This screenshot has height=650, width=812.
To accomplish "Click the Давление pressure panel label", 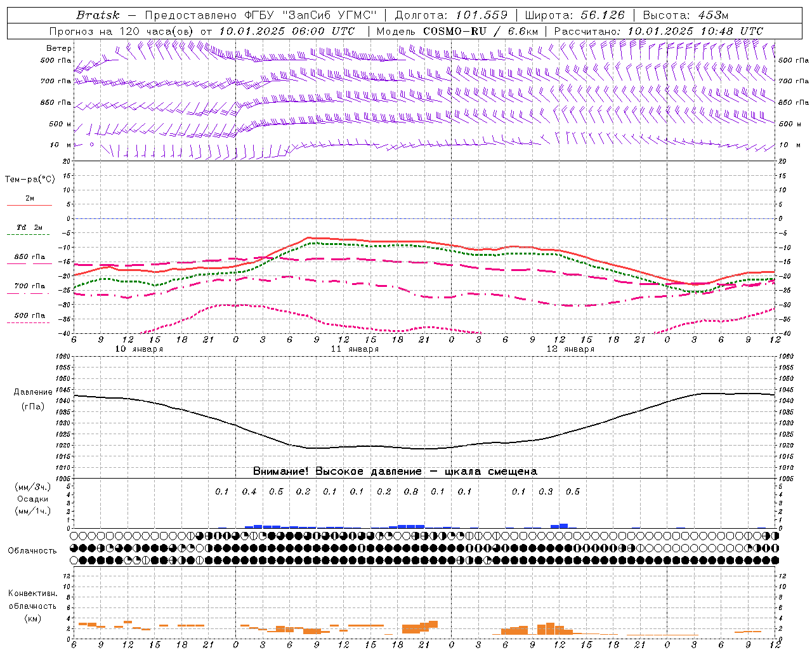I will (x=32, y=392).
